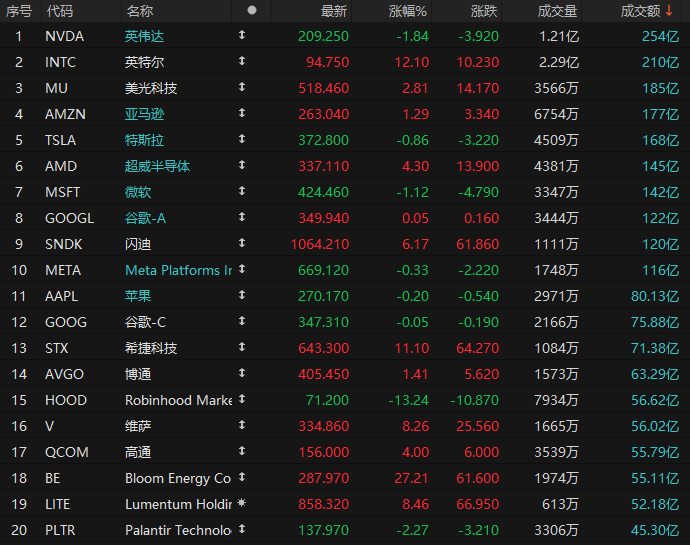Click the 英特尔 stock name
Screen dimensions: 690x545
coord(144,62)
